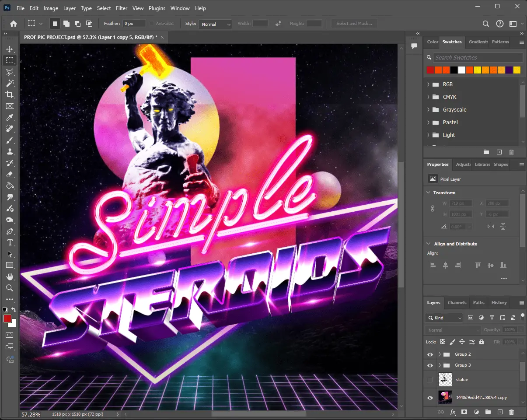This screenshot has height=420, width=527.
Task: Select the Hand tool
Action: tap(10, 276)
